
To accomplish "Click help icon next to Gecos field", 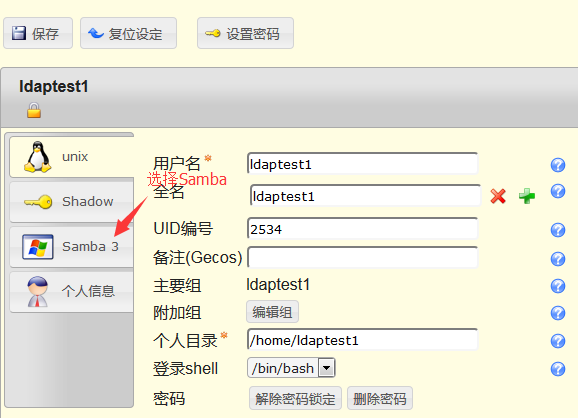I will click(x=558, y=259).
